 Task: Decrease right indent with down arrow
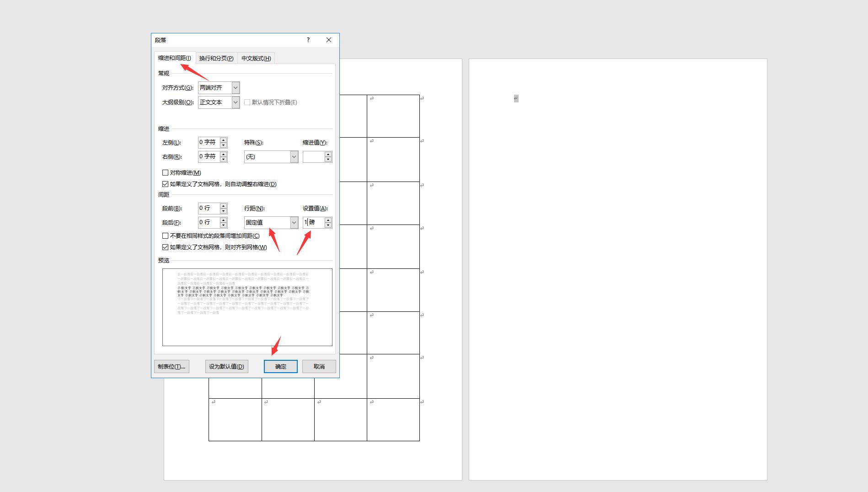tap(223, 159)
